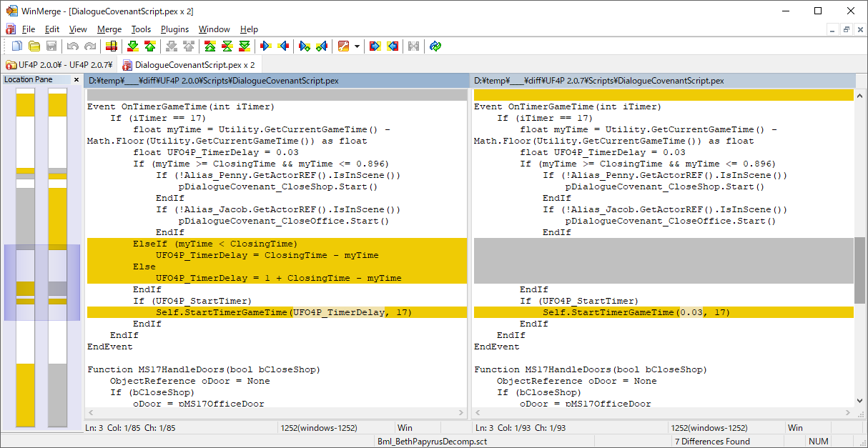868x448 pixels.
Task: Jump to previous difference using green up arrow
Action: (x=149, y=46)
